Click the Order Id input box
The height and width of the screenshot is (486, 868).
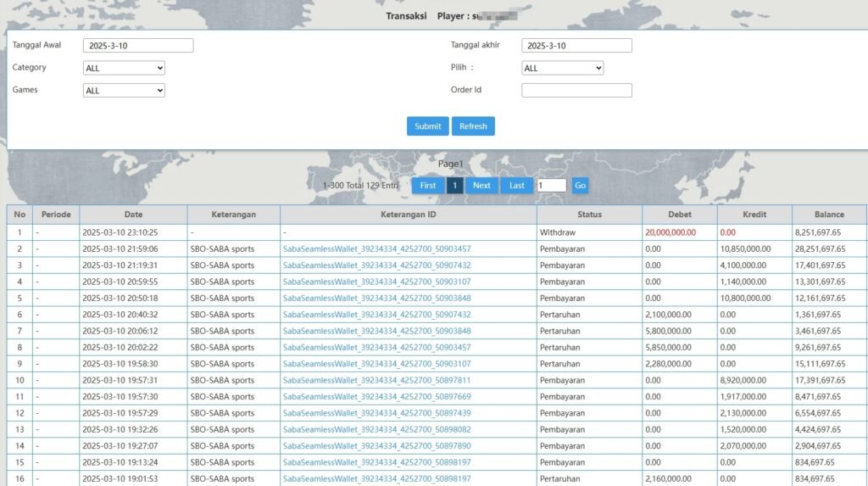pyautogui.click(x=576, y=91)
